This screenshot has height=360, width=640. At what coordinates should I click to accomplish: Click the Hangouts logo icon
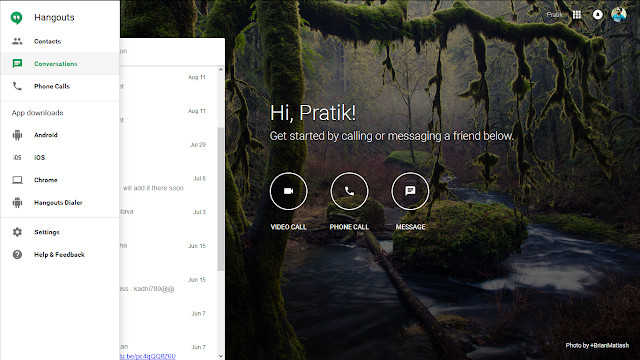click(16, 18)
